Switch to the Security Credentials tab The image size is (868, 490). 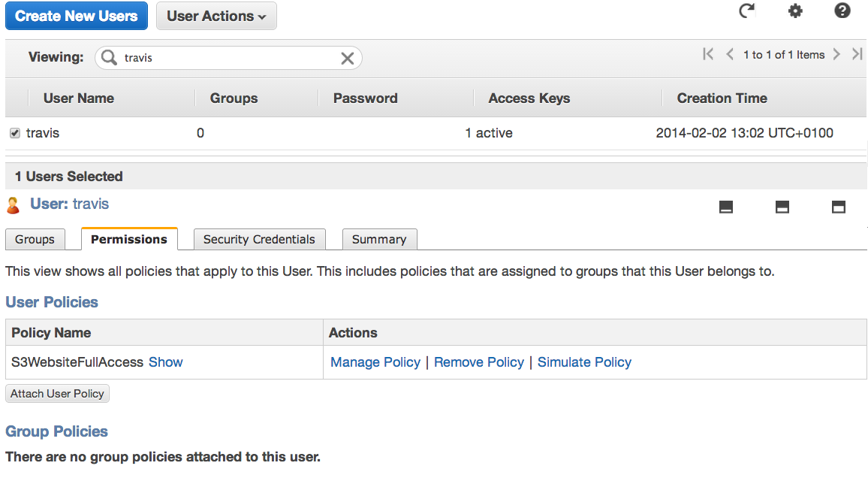(259, 240)
